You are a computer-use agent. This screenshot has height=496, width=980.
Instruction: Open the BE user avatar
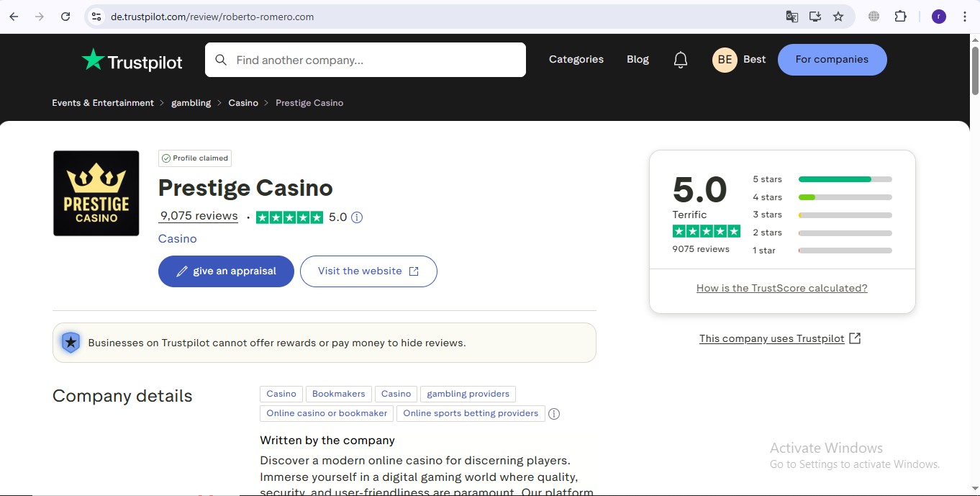click(725, 60)
